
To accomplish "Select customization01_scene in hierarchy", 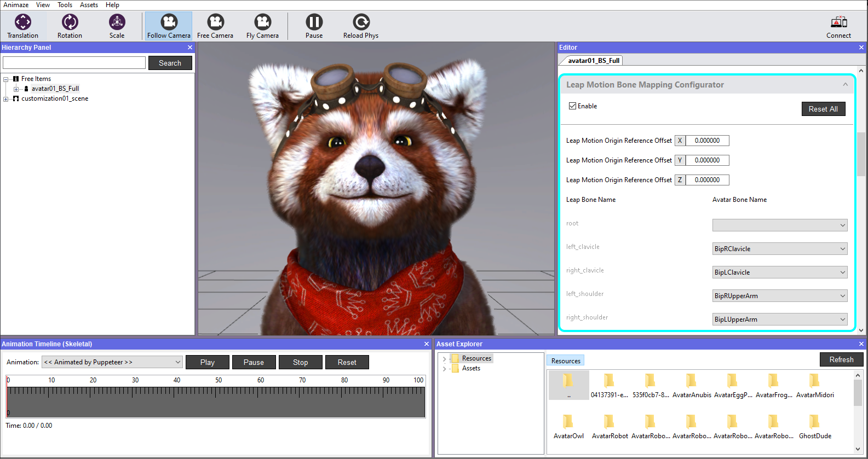I will [x=55, y=99].
